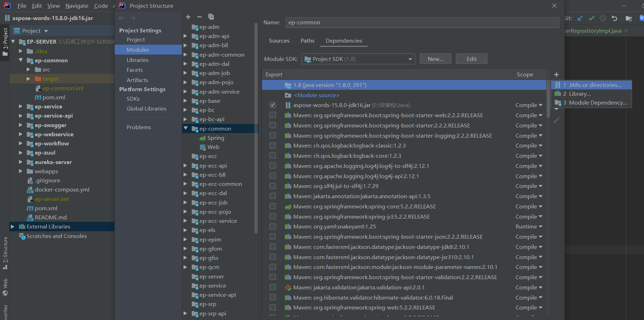Open scope dropdown for spring-jcl:5.2.2.RELEASE
644x320 pixels.
point(529,217)
